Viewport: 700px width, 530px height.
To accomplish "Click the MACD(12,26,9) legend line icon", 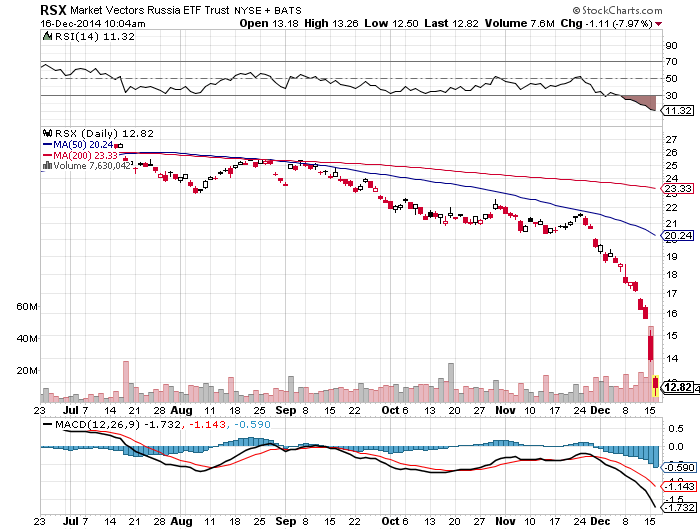I will tap(46, 425).
